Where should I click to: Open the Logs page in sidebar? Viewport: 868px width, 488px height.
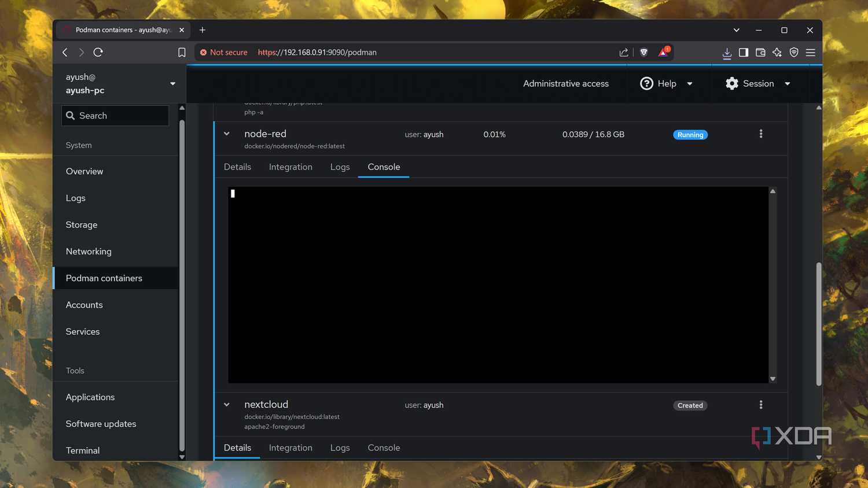click(75, 198)
